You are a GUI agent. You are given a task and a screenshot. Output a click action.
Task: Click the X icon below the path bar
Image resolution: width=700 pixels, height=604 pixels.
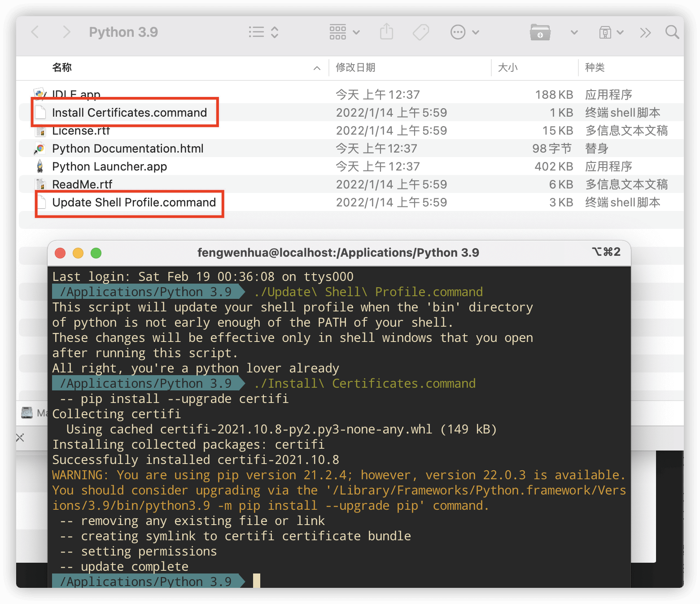coord(20,438)
